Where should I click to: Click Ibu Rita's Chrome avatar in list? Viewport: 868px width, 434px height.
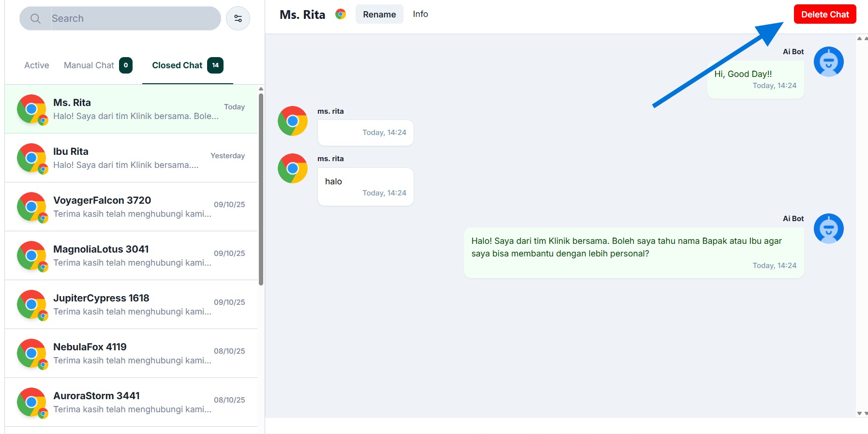point(32,158)
